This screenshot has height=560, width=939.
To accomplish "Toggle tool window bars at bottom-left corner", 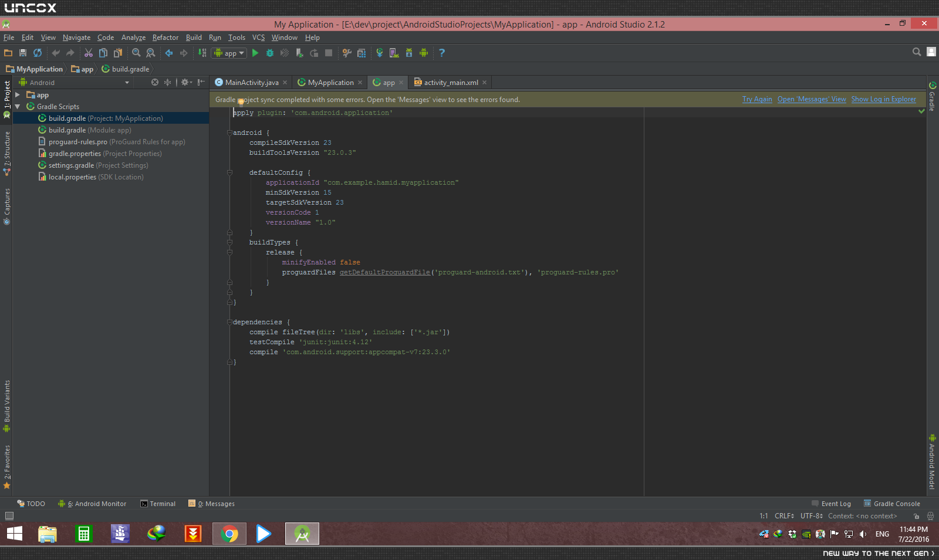I will click(x=9, y=516).
